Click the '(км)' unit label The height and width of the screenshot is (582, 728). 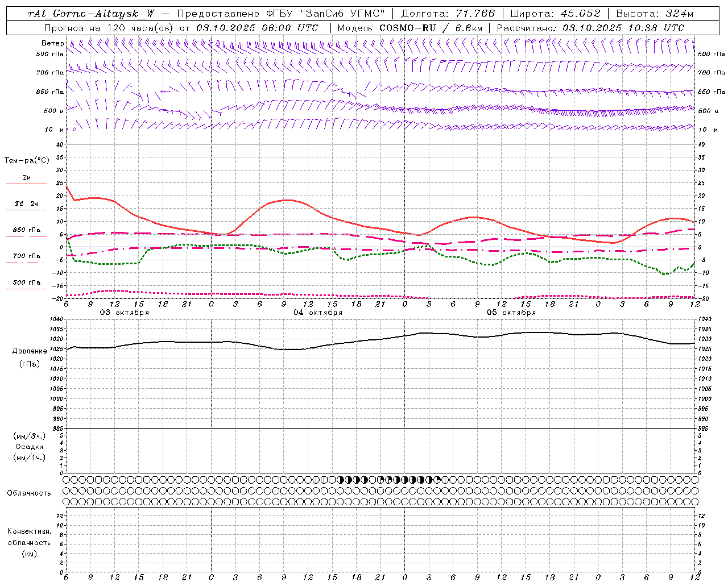click(29, 554)
